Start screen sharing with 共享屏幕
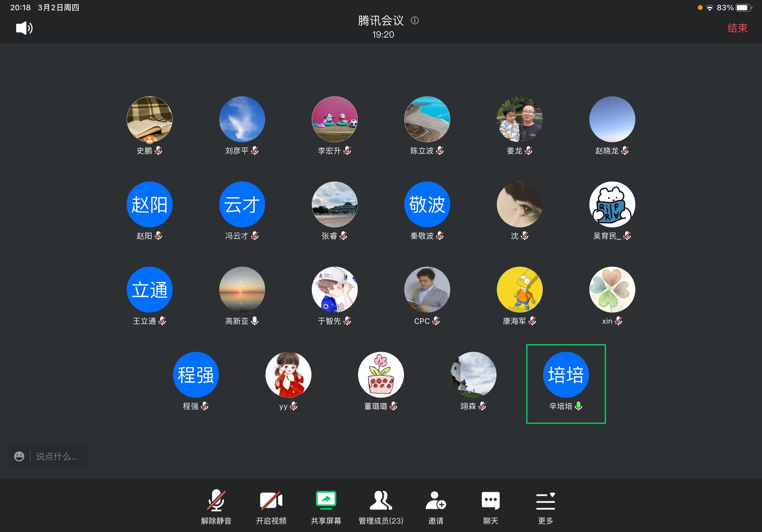 click(326, 507)
